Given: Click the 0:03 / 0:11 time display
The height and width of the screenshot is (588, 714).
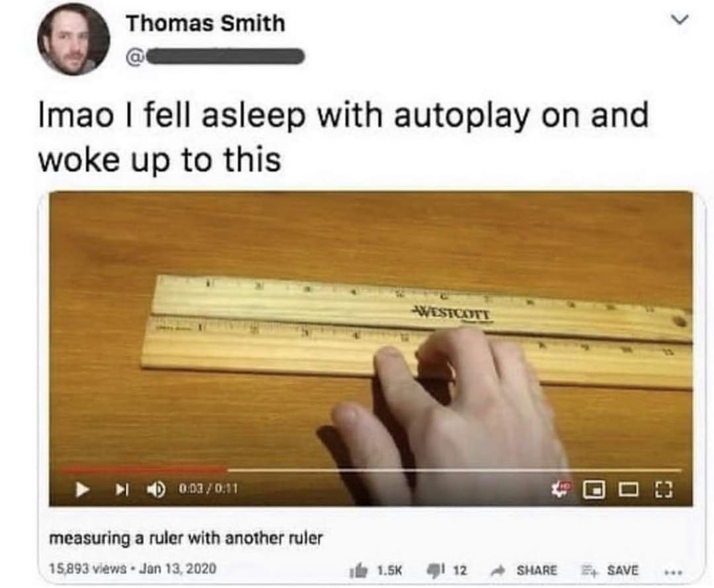Looking at the screenshot, I should (x=208, y=490).
